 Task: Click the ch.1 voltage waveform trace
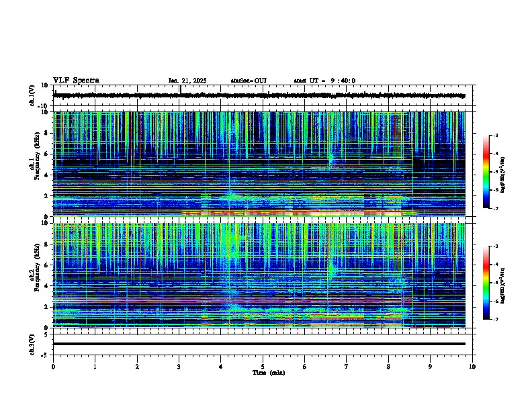pos(259,95)
